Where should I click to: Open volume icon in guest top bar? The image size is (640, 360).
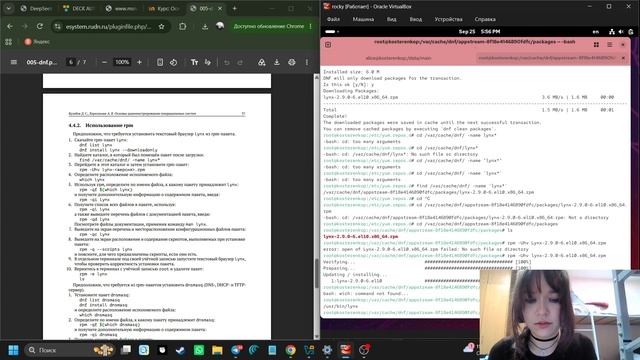[621, 31]
